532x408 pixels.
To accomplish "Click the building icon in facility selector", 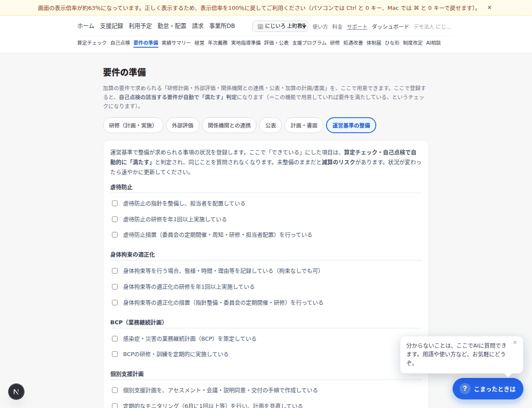I will coord(260,26).
